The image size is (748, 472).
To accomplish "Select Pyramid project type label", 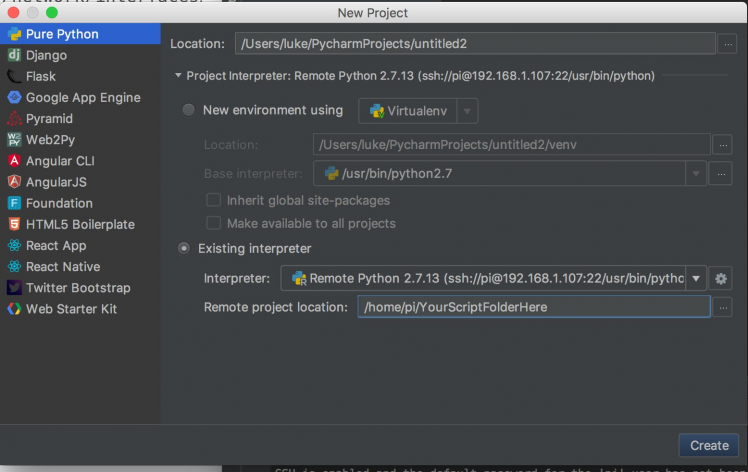I will tap(49, 119).
